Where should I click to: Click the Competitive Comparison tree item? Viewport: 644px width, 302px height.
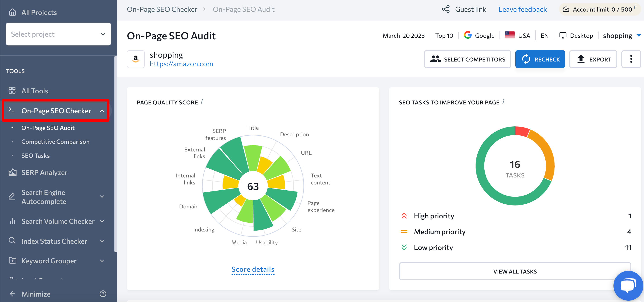tap(55, 142)
